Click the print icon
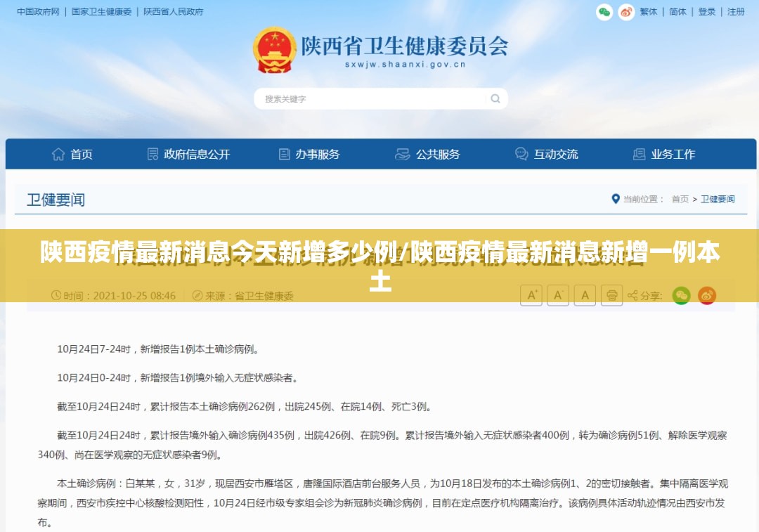 point(611,295)
